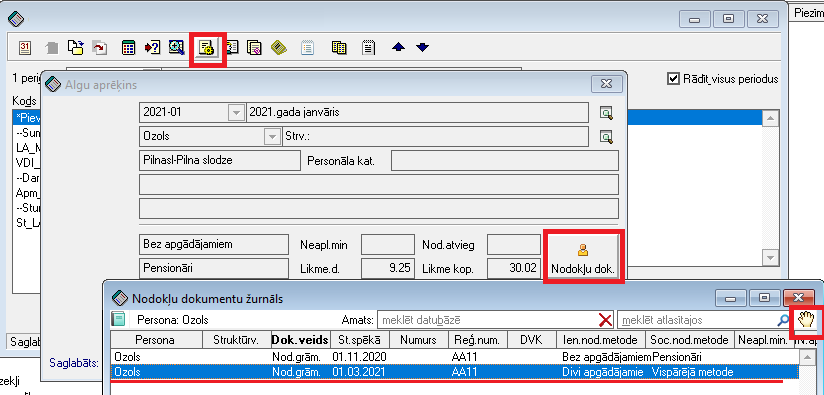Image resolution: width=824 pixels, height=395 pixels.
Task: Sort by the Dok.veids column header
Action: coord(300,340)
